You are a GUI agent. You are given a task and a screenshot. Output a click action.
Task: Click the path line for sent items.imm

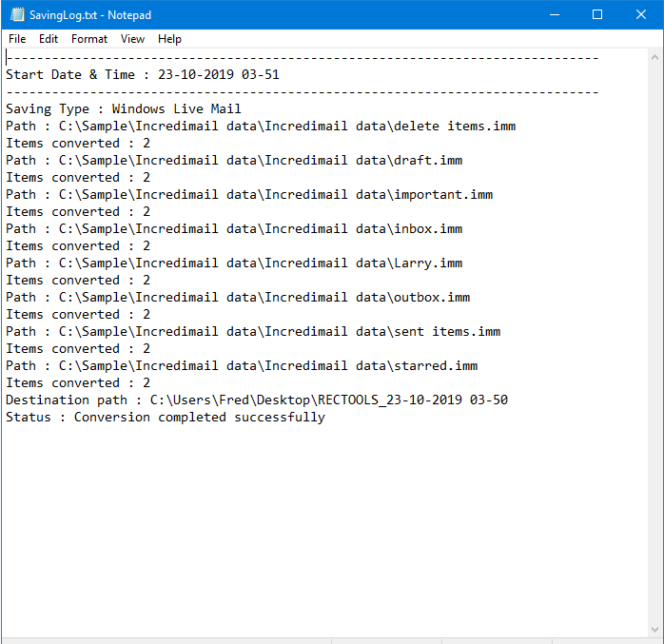253,332
